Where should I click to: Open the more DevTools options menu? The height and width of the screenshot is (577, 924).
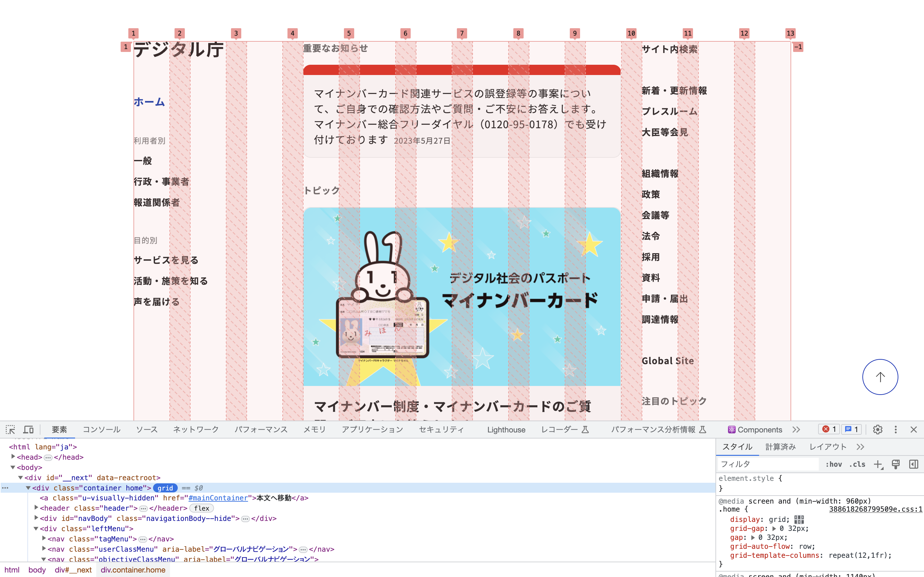(896, 429)
